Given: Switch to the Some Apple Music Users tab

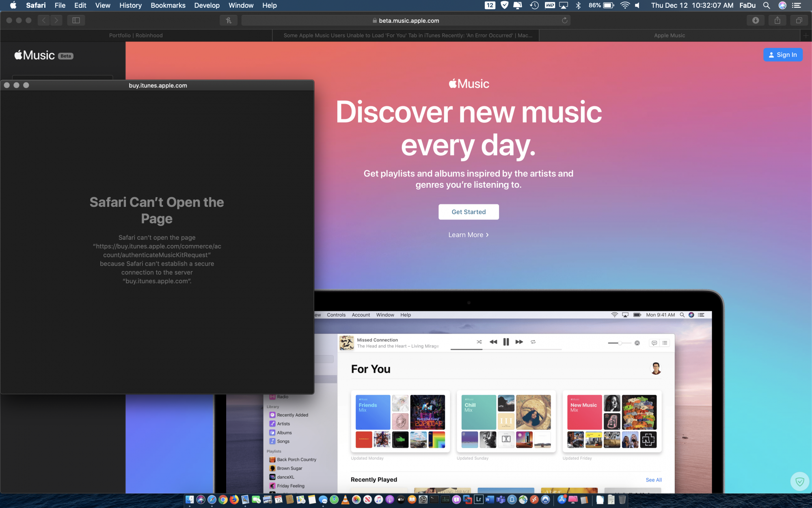Looking at the screenshot, I should [x=406, y=35].
